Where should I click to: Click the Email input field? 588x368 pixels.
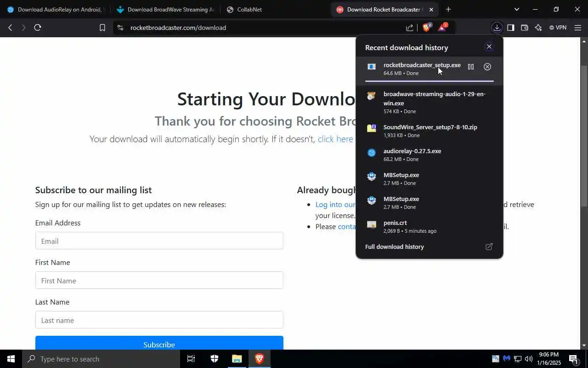tap(159, 241)
